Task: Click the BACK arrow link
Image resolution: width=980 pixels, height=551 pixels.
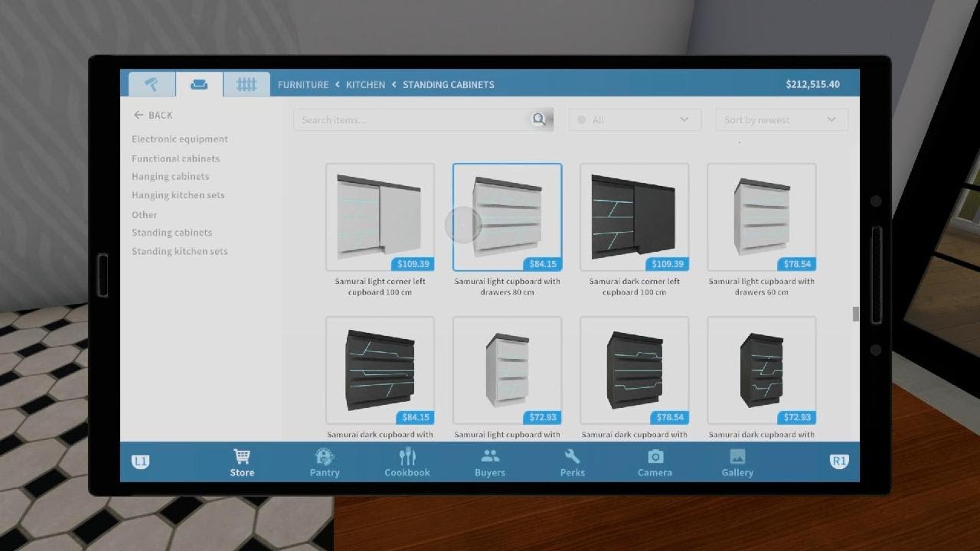Action: point(153,115)
